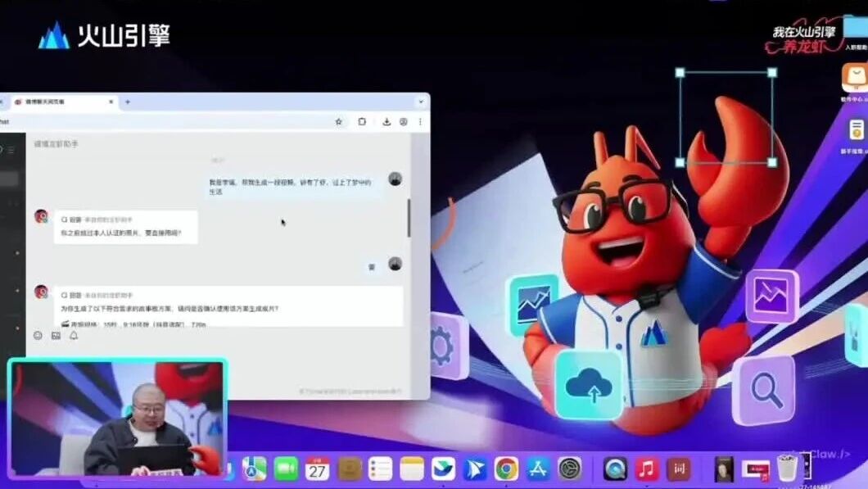Open the red dictionary app in Dock
This screenshot has height=489, width=868.
[x=678, y=469]
